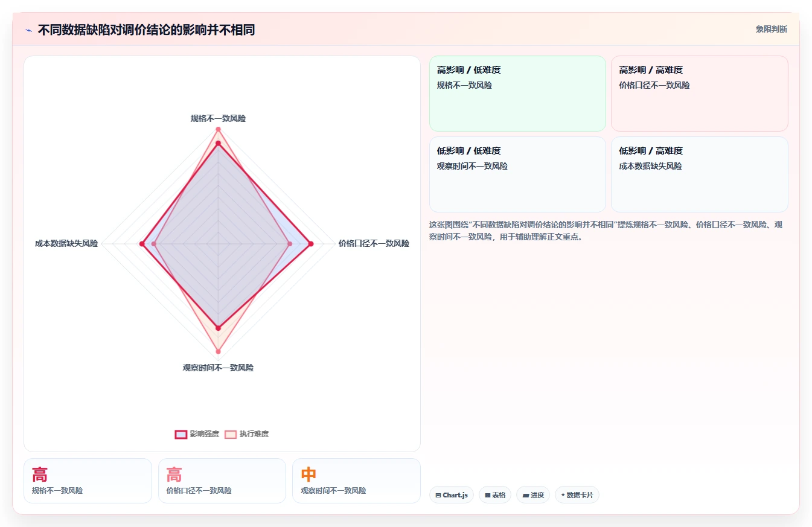Image resolution: width=812 pixels, height=527 pixels.
Task: Select the 进度 tag
Action: [533, 495]
